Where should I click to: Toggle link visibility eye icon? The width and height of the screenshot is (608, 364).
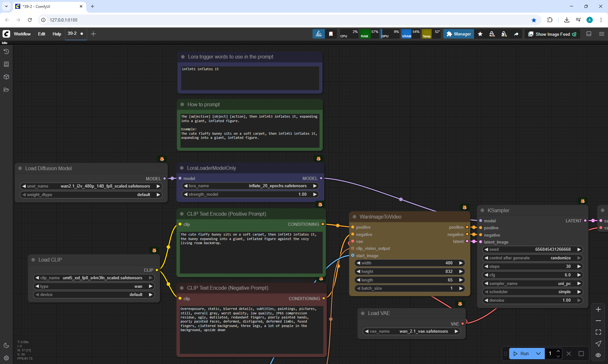598,355
